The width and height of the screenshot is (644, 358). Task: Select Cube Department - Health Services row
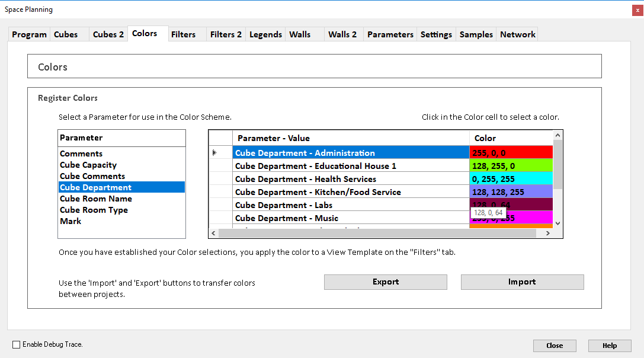point(351,179)
